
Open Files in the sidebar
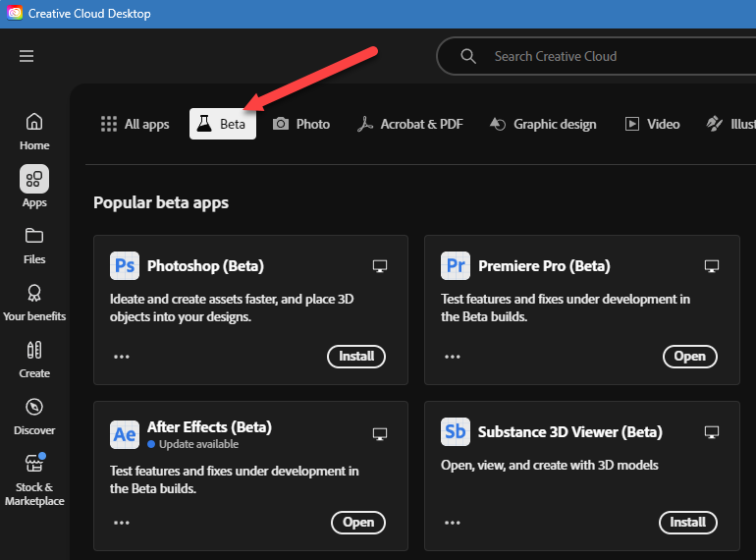[34, 245]
